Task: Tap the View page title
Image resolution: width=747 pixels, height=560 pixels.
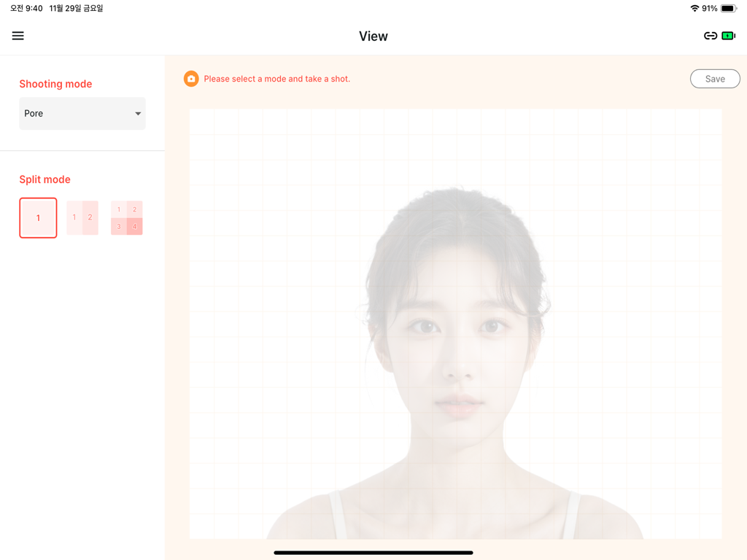Action: click(373, 36)
